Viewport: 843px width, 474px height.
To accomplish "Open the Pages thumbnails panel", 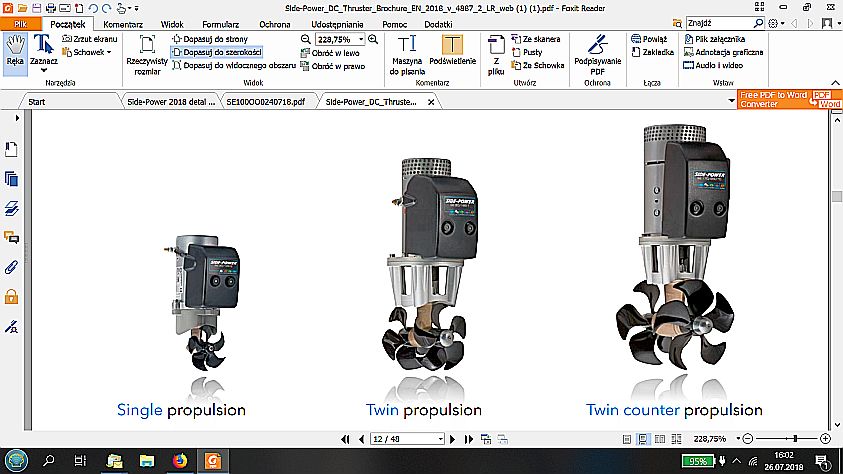I will tap(11, 178).
